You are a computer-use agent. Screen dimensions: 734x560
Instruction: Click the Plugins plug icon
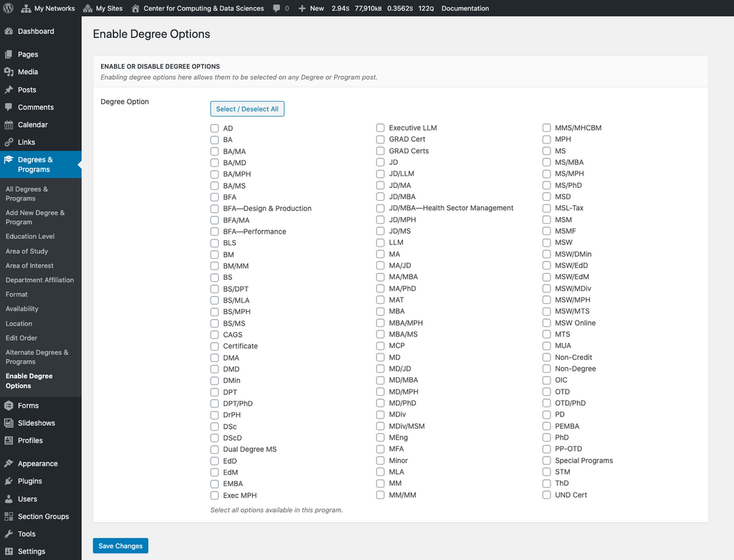[x=9, y=481]
